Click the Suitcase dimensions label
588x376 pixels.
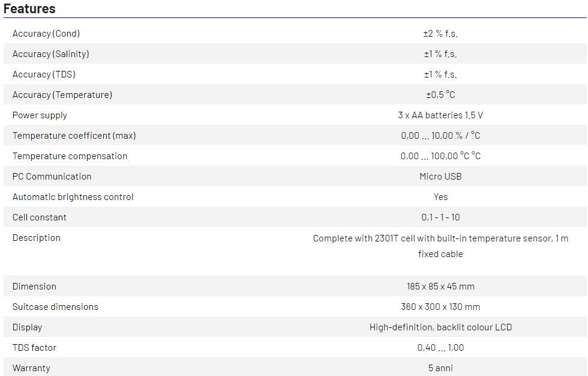click(x=55, y=307)
